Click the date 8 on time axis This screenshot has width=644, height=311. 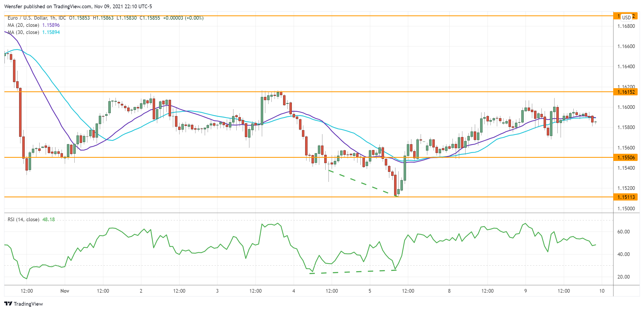449,291
